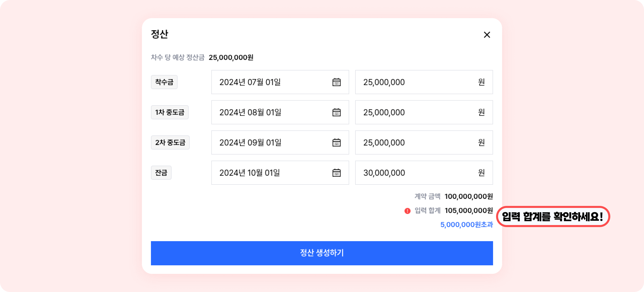Click the red warning icon beside 입력 합계
Screen dimensions: 644x292
(407, 211)
